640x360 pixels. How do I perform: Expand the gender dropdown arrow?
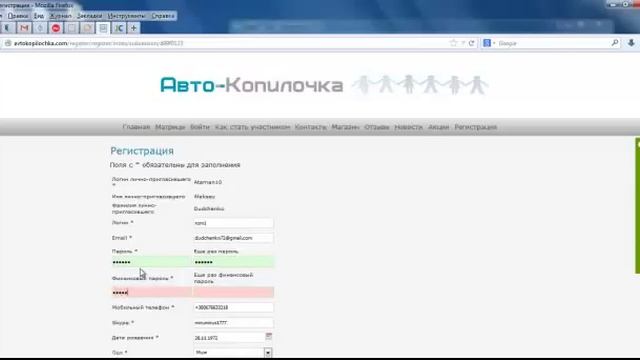click(268, 353)
